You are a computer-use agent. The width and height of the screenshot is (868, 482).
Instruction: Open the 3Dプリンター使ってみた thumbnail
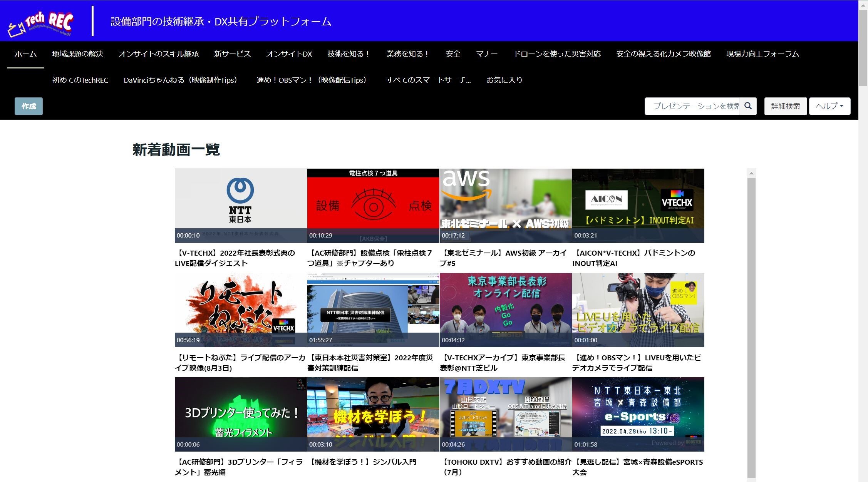[x=241, y=414]
